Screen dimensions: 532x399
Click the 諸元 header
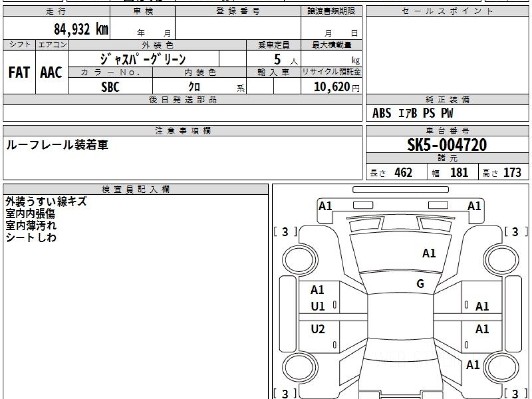click(447, 159)
